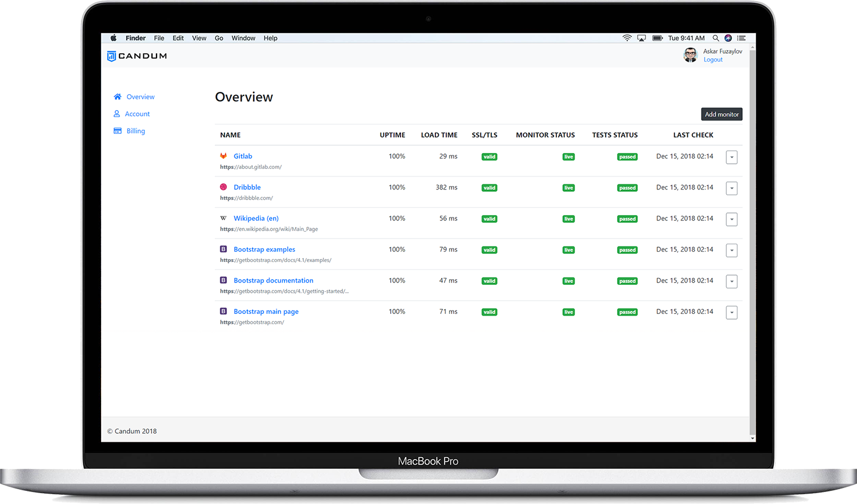
Task: Expand the Bootstrap examples row actions dropdown
Action: click(x=732, y=251)
